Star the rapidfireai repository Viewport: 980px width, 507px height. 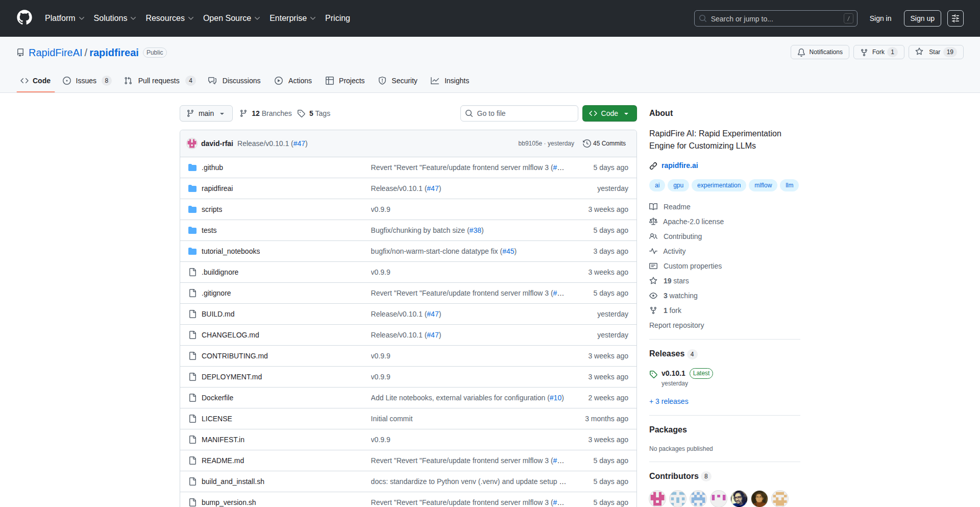(936, 52)
